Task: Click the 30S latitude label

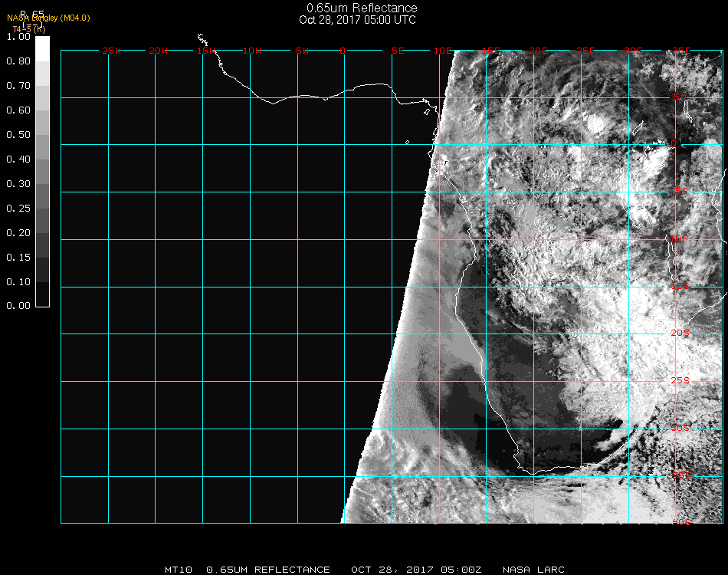Action: tap(680, 428)
